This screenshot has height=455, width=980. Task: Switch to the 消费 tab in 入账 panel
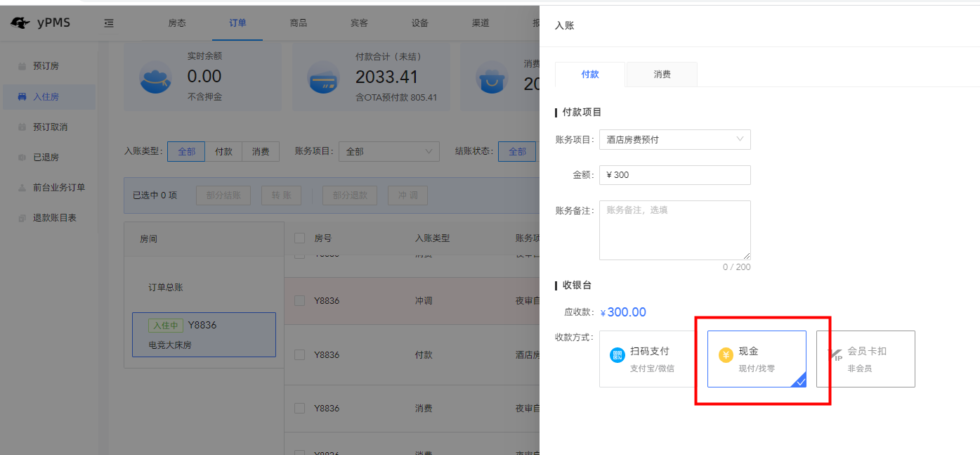662,74
